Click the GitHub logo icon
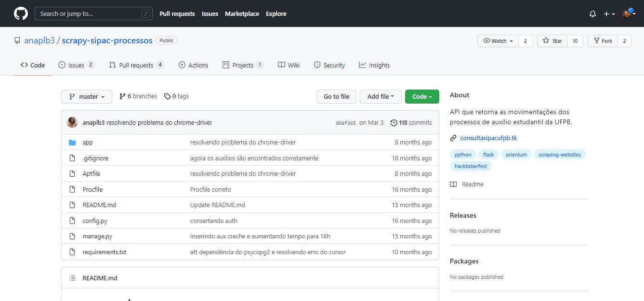 coord(21,13)
